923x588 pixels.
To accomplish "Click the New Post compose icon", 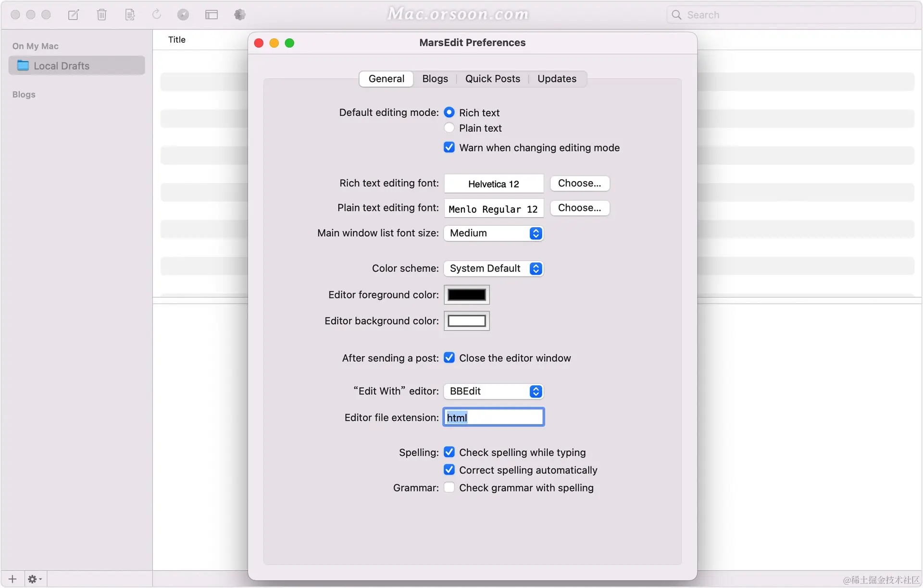I will point(74,15).
